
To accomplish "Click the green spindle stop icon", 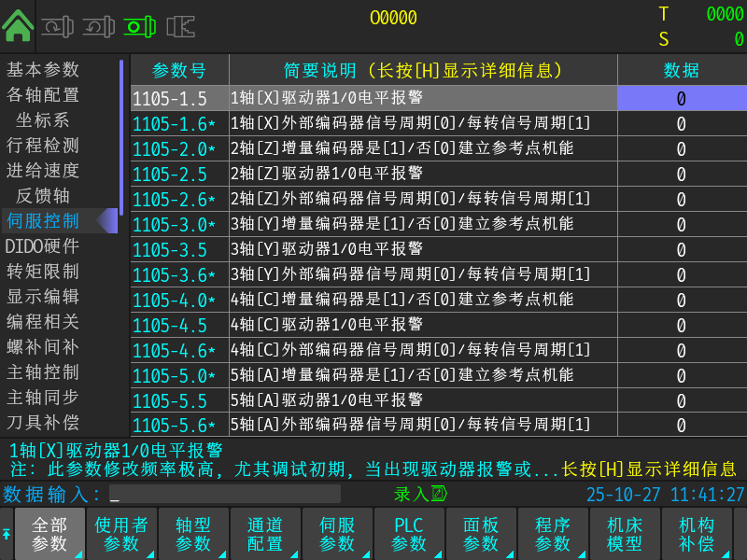I will point(139,26).
